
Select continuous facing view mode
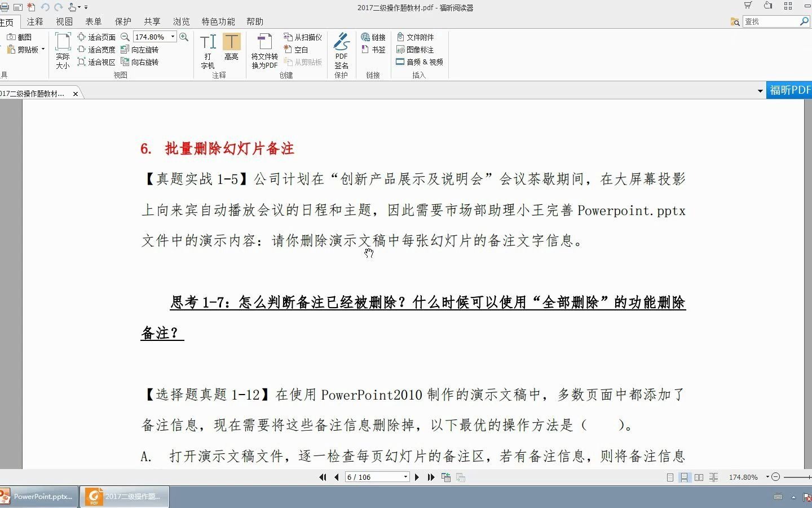click(714, 478)
